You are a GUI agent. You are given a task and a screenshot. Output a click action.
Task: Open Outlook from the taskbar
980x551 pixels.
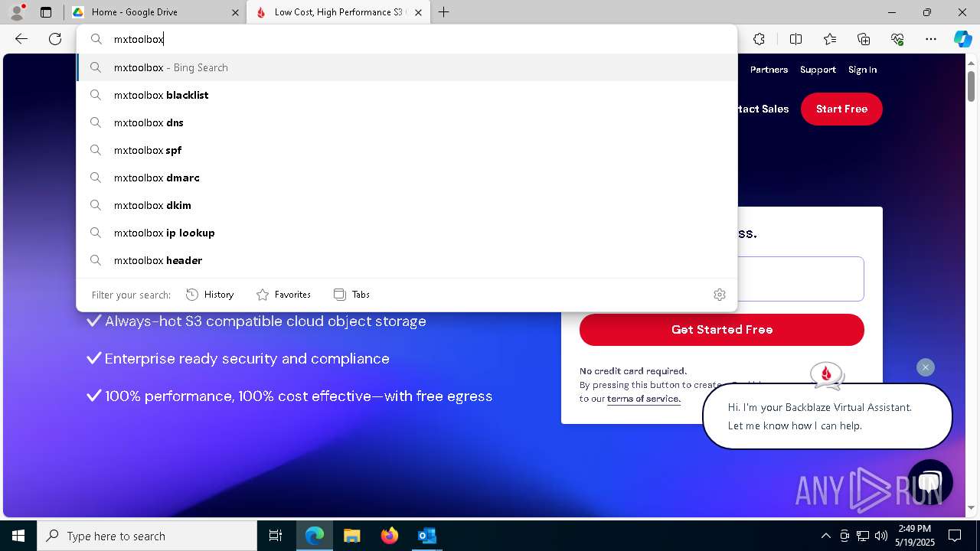[x=426, y=536]
